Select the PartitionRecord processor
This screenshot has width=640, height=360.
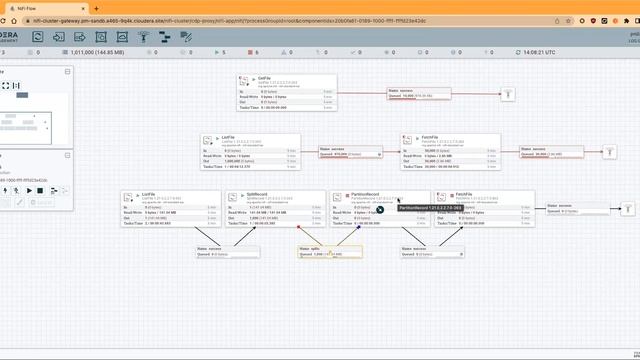(380, 209)
